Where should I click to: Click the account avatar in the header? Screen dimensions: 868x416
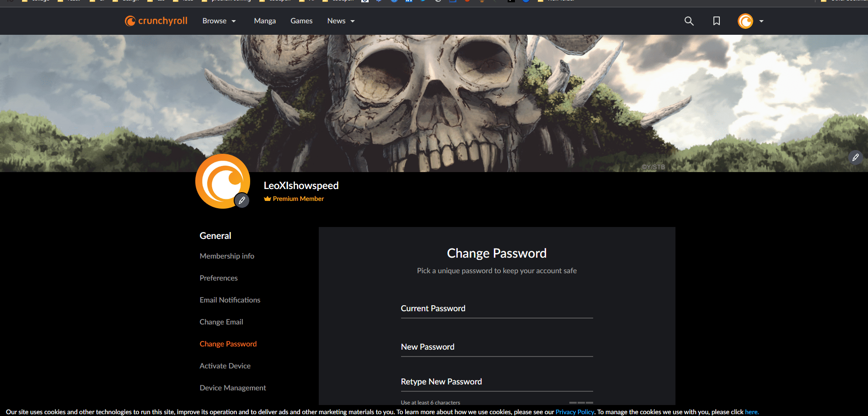point(745,21)
